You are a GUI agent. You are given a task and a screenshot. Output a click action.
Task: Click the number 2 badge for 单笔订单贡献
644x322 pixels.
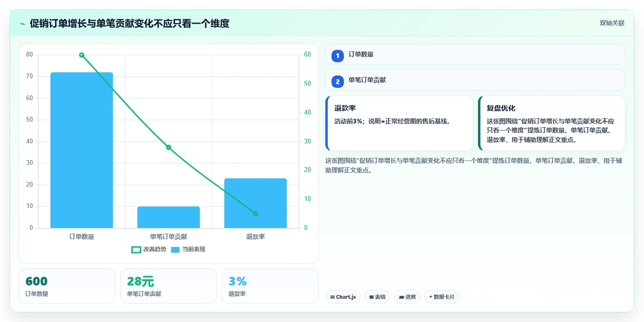338,82
